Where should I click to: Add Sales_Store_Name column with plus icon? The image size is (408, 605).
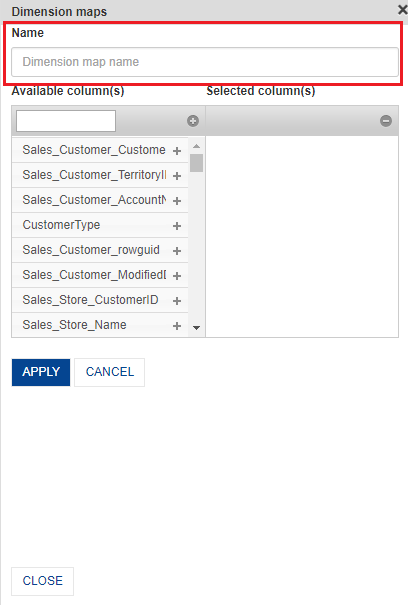point(177,326)
